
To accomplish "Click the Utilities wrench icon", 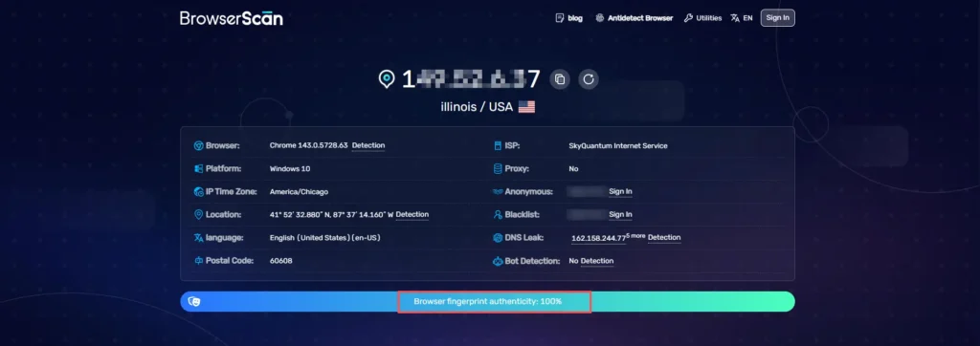I will tap(688, 18).
